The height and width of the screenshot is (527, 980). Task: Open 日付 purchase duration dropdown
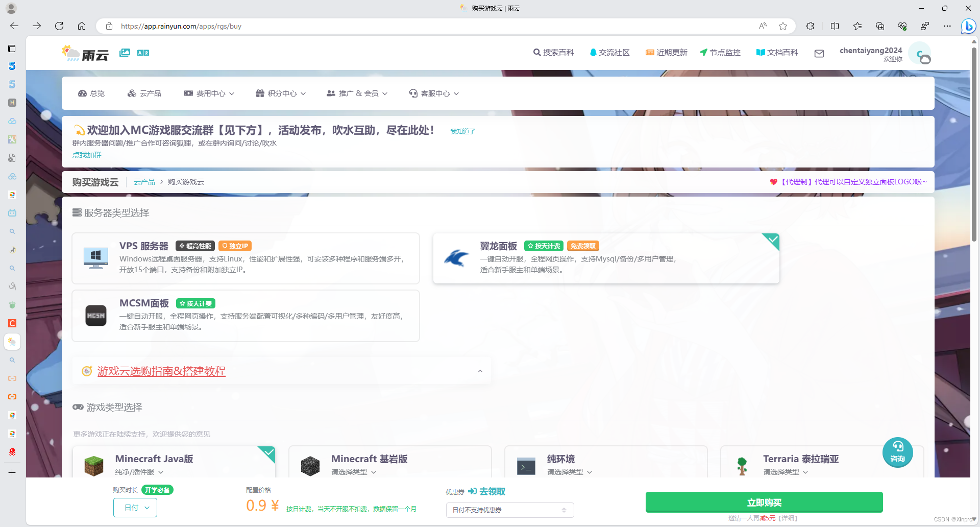coord(135,508)
